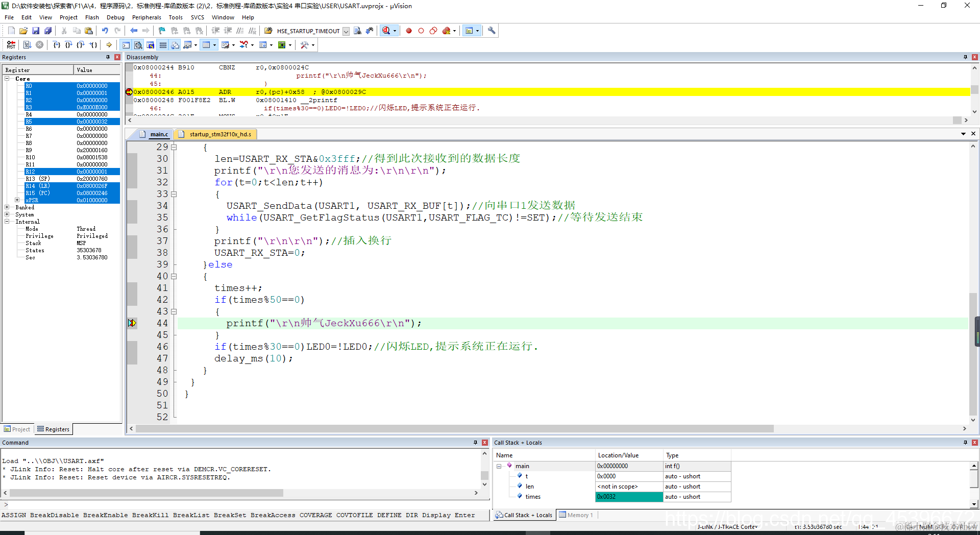
Task: Click the Location/Value column header
Action: [629, 455]
